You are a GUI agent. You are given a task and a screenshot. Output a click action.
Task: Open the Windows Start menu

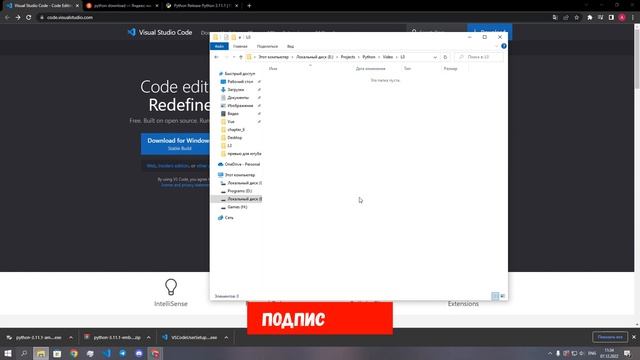click(8, 353)
